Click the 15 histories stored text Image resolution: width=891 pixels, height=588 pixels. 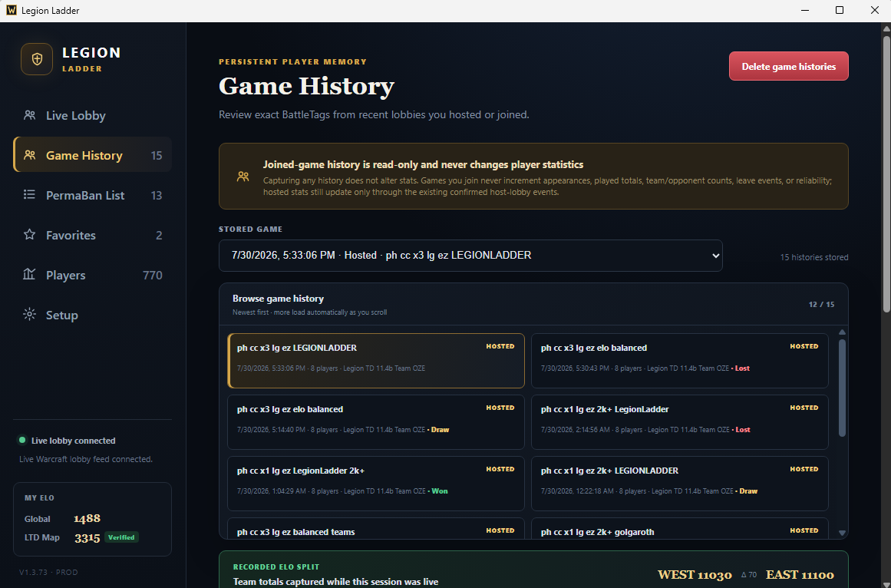click(x=813, y=257)
